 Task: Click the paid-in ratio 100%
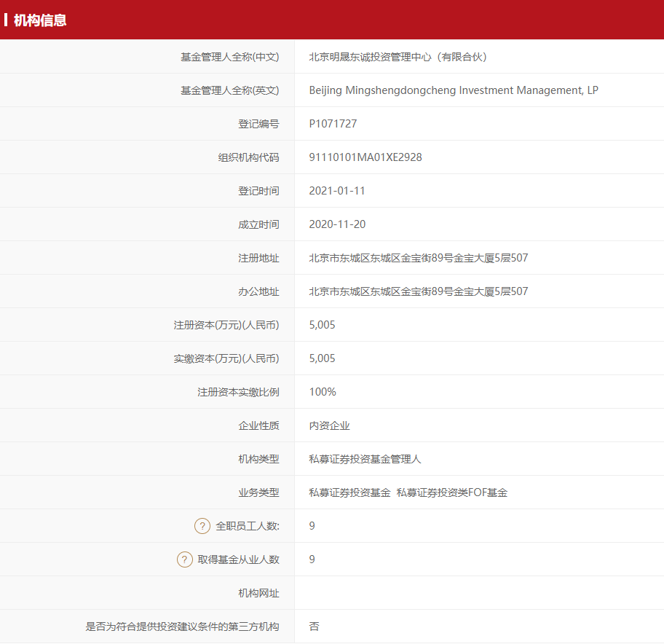tap(323, 392)
